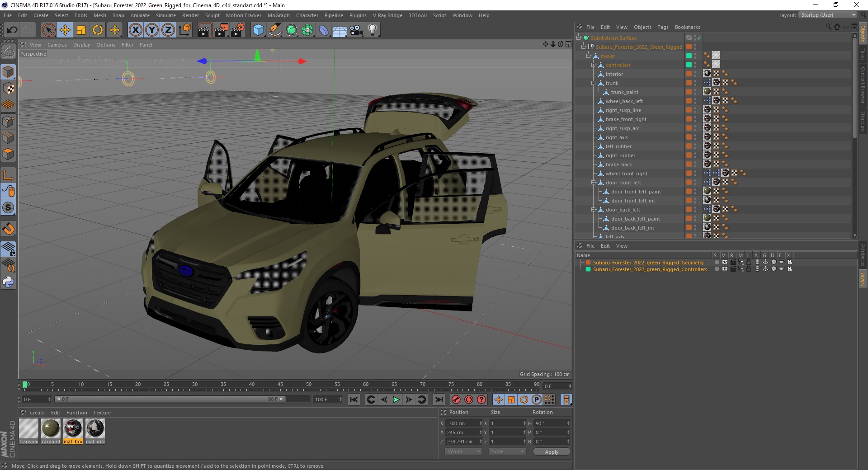
Task: Open the Content Browser side tab
Action: (863, 85)
